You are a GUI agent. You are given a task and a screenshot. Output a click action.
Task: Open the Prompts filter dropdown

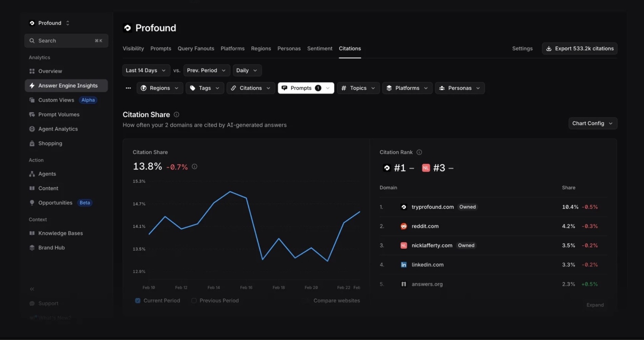(306, 88)
